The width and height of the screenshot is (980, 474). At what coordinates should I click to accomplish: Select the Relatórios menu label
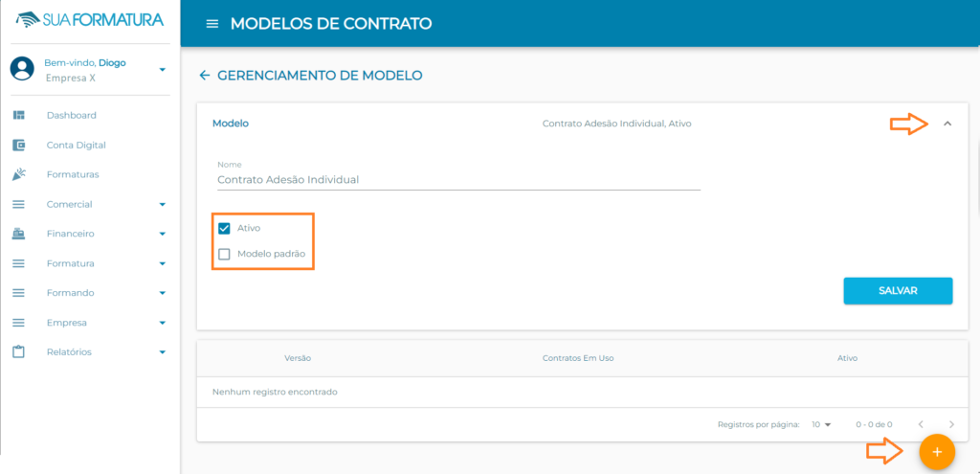[69, 352]
